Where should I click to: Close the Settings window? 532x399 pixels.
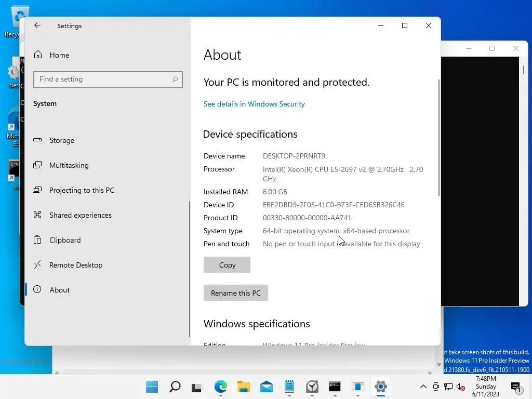429,25
